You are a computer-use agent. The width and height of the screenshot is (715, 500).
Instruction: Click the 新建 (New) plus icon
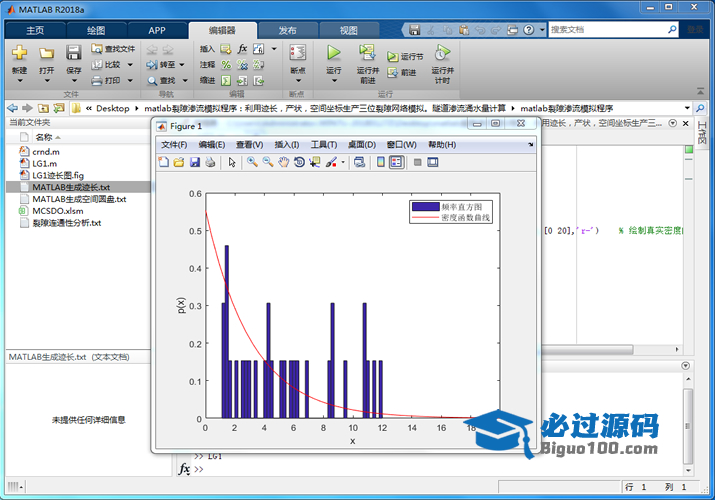click(19, 52)
